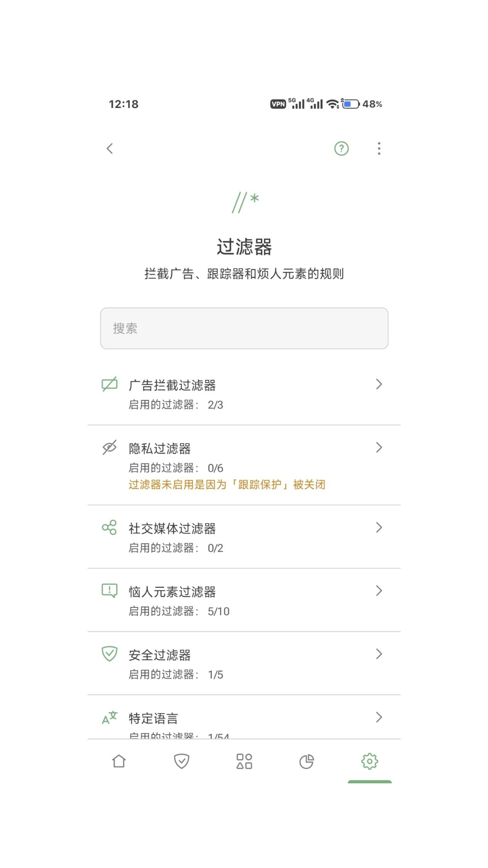Click the 搜索 search field
488x868 pixels.
[x=244, y=328]
